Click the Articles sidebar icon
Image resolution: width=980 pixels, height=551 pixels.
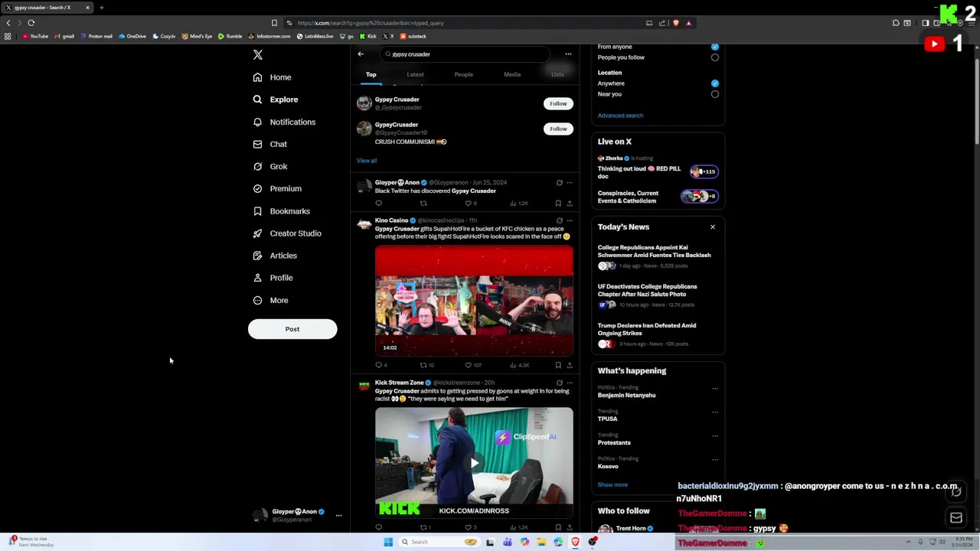[x=257, y=256]
